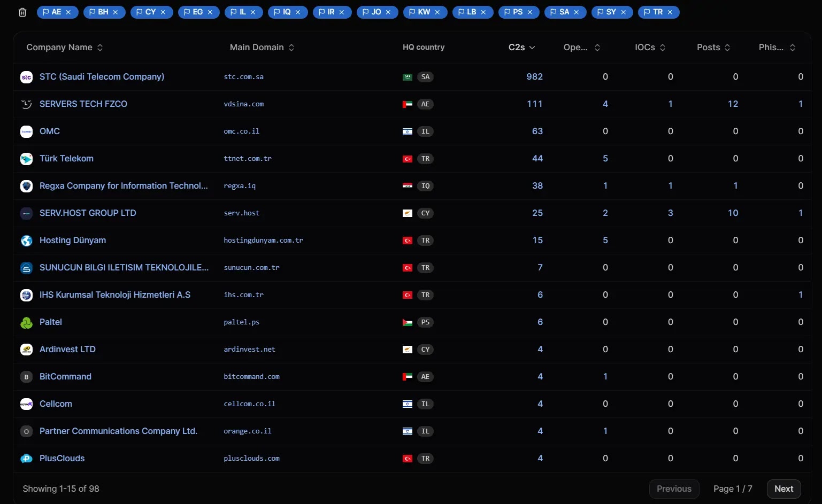The height and width of the screenshot is (504, 822).
Task: Click the 111 C2s value for SERVERS TECH
Action: pyautogui.click(x=534, y=104)
